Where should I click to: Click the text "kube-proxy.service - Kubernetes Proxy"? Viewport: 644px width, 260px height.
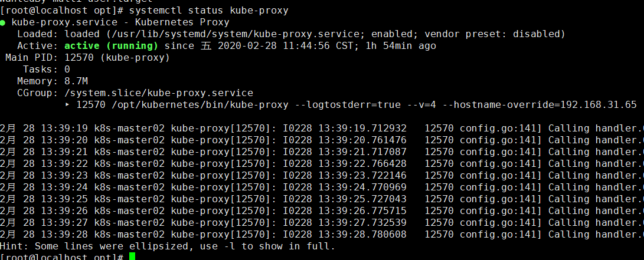(x=120, y=22)
